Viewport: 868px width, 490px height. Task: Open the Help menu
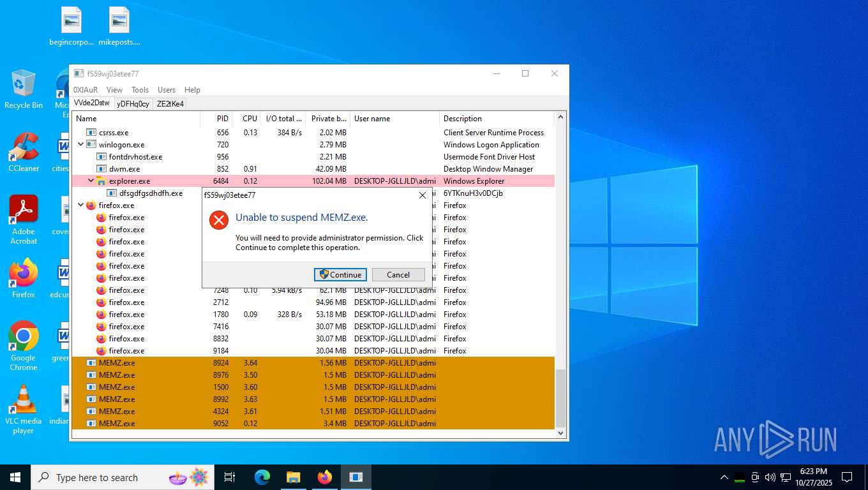(192, 90)
